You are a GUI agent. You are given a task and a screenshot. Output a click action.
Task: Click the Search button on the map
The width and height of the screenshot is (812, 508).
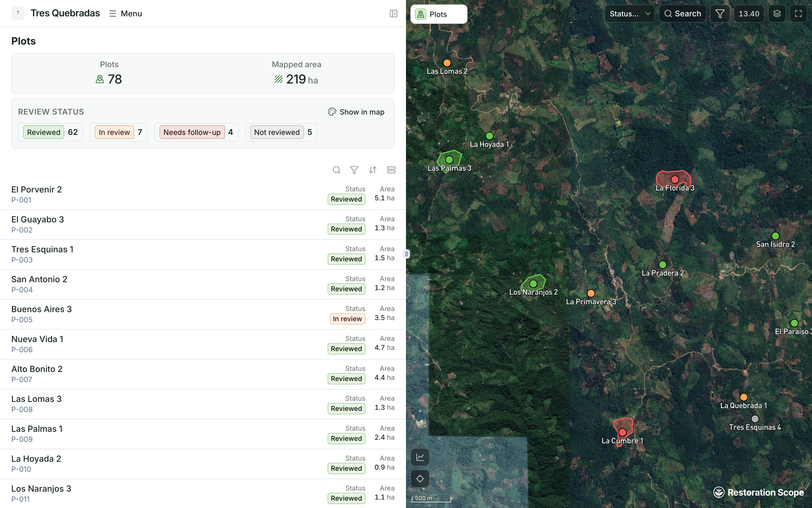pos(683,14)
